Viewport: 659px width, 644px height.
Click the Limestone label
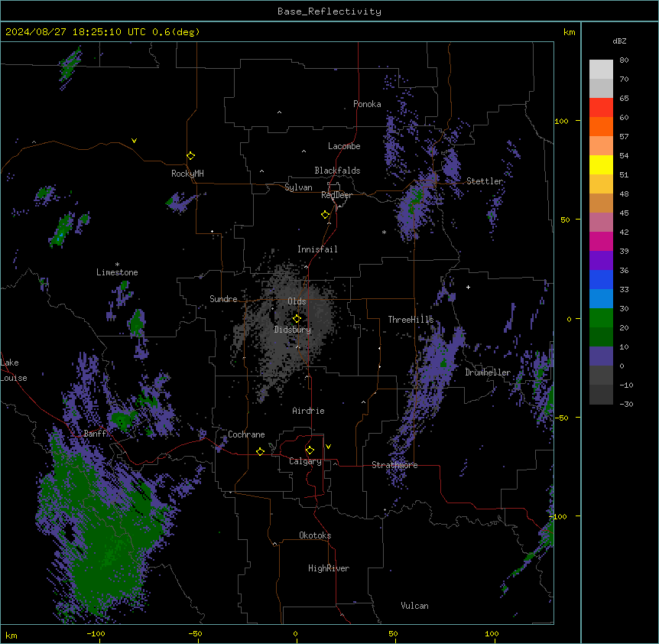[x=117, y=272]
